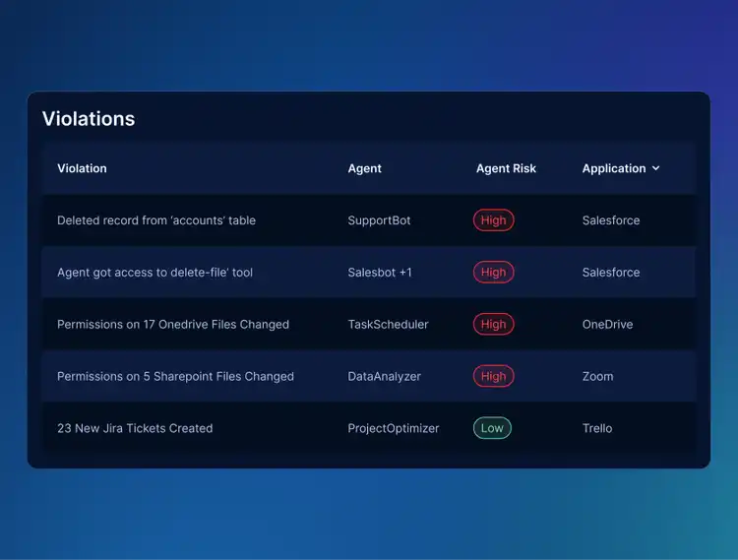The height and width of the screenshot is (560, 738).
Task: Click the High badge for DataAnalyzer
Action: click(x=493, y=376)
